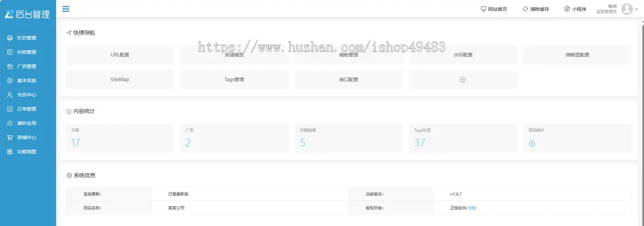Click the 基本信息 gear icon
644x226 pixels.
tap(10, 81)
